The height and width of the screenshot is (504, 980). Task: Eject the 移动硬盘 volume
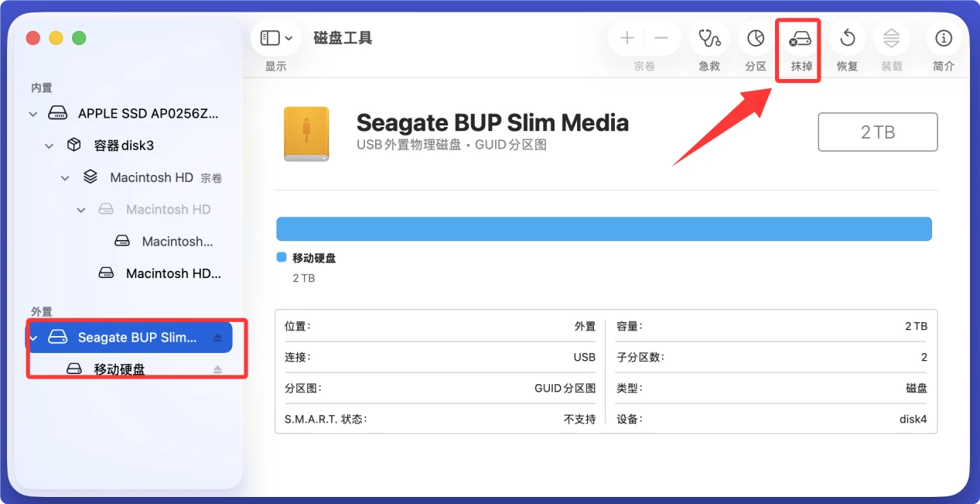tap(217, 369)
